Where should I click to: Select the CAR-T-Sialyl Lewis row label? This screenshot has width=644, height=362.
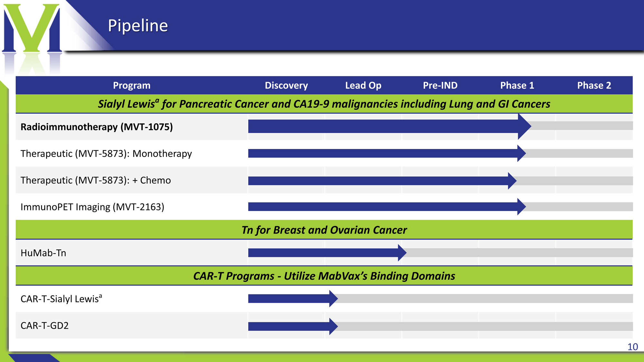(x=61, y=298)
